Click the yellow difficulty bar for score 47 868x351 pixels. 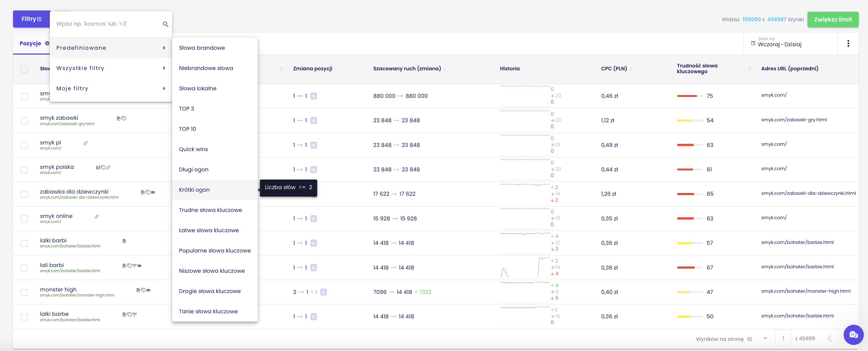690,292
